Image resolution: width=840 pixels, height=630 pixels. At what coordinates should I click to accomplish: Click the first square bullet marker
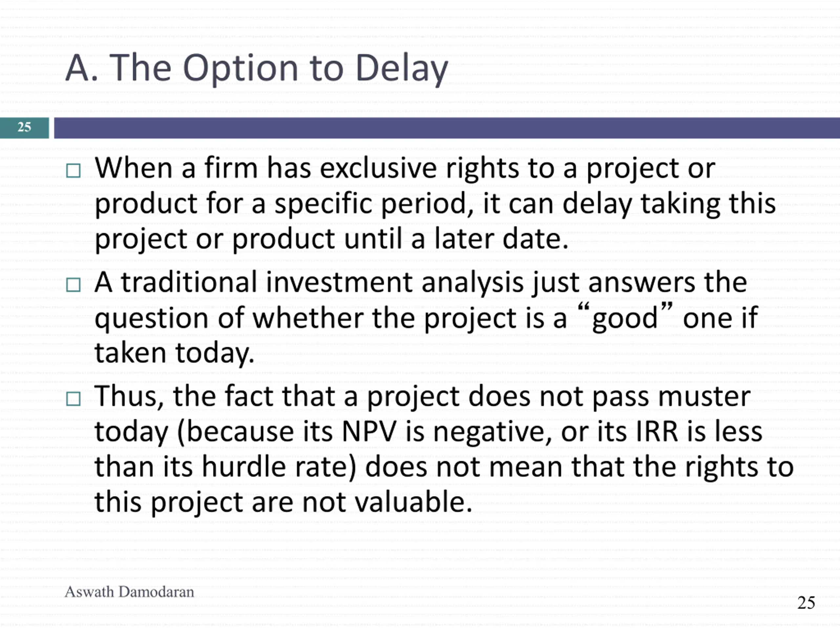point(73,171)
